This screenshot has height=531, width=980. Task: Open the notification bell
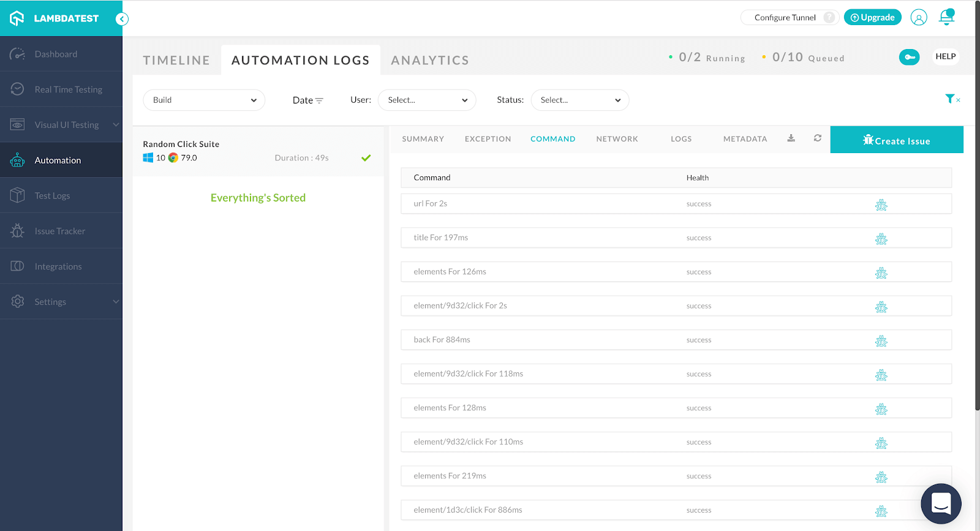(946, 17)
